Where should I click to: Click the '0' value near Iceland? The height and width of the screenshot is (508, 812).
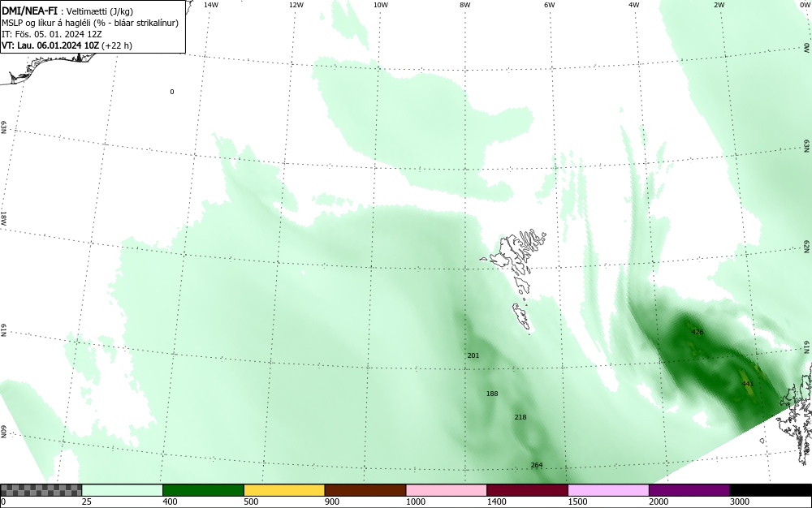coord(172,92)
